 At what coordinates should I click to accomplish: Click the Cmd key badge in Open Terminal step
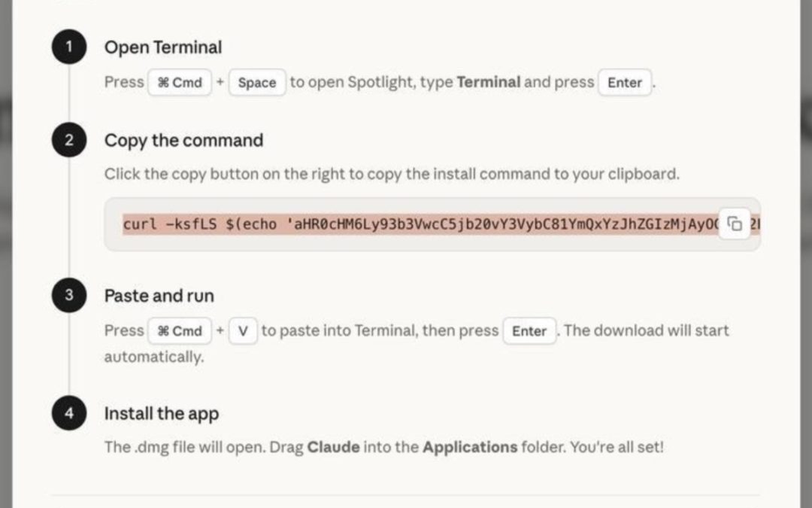(180, 83)
